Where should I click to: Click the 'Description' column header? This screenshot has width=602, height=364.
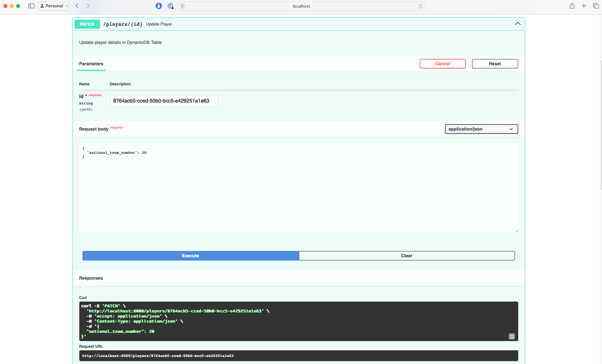120,84
